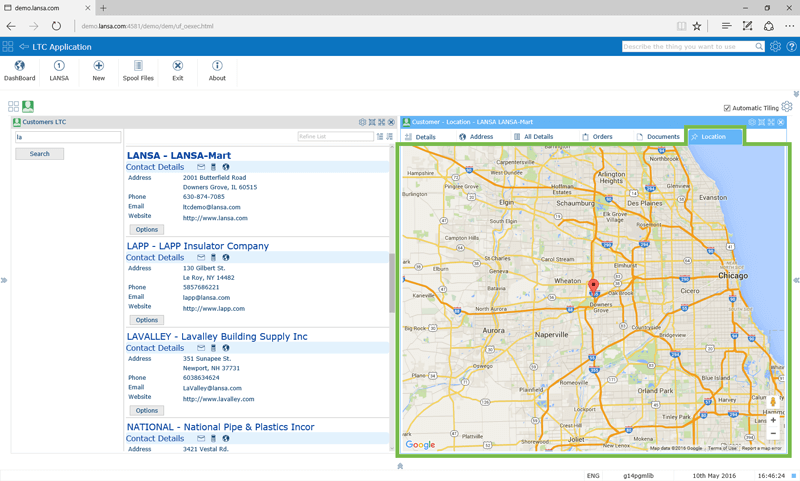Click the About info icon
Image resolution: width=800 pixels, height=481 pixels.
click(217, 67)
